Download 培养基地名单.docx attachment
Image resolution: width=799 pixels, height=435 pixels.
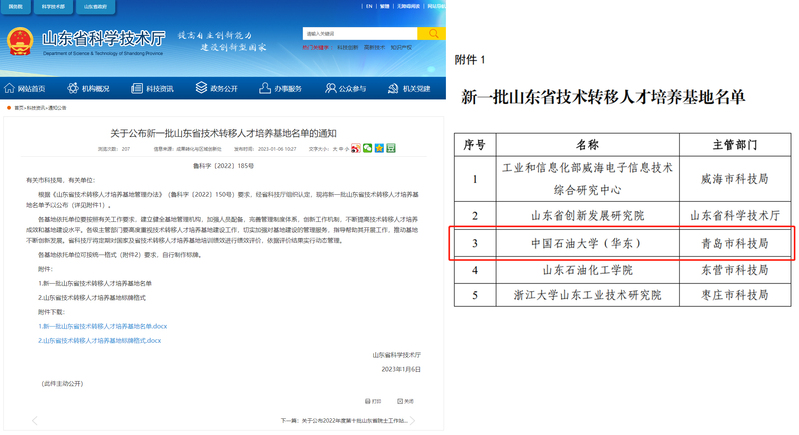point(103,326)
